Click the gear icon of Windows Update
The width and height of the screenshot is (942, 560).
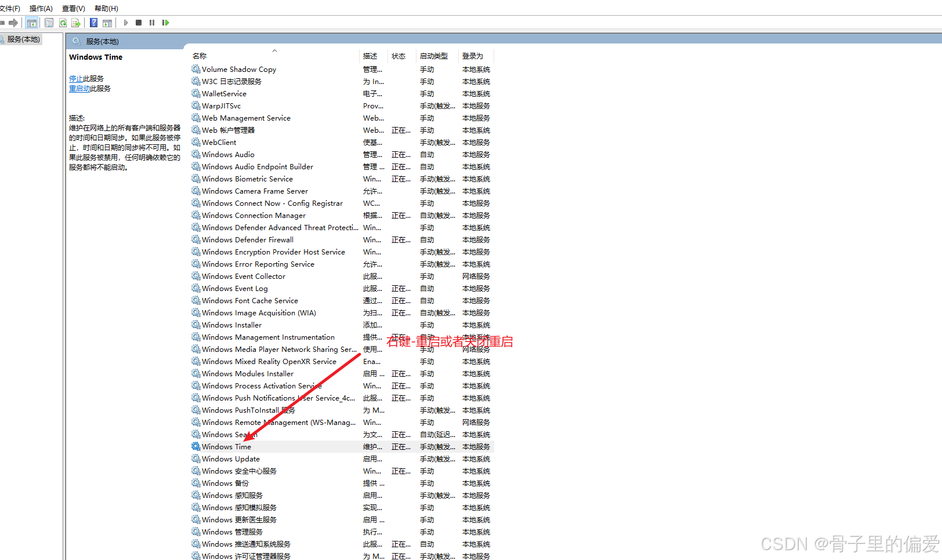pyautogui.click(x=196, y=459)
